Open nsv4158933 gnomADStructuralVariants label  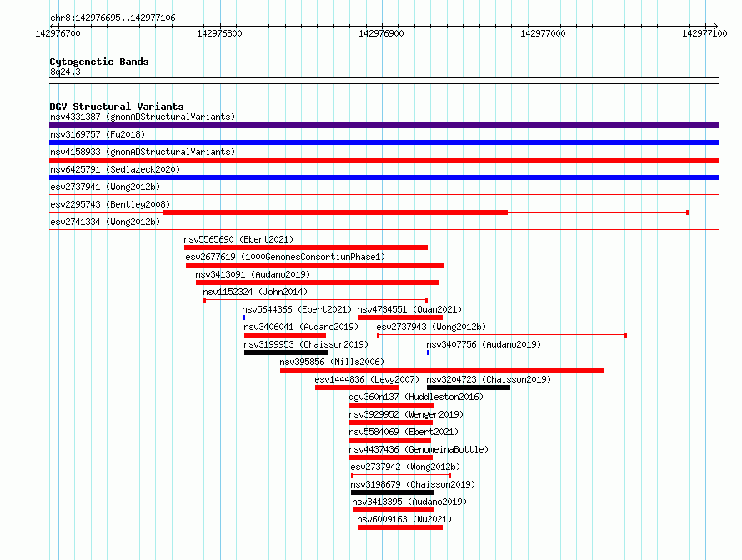click(143, 152)
